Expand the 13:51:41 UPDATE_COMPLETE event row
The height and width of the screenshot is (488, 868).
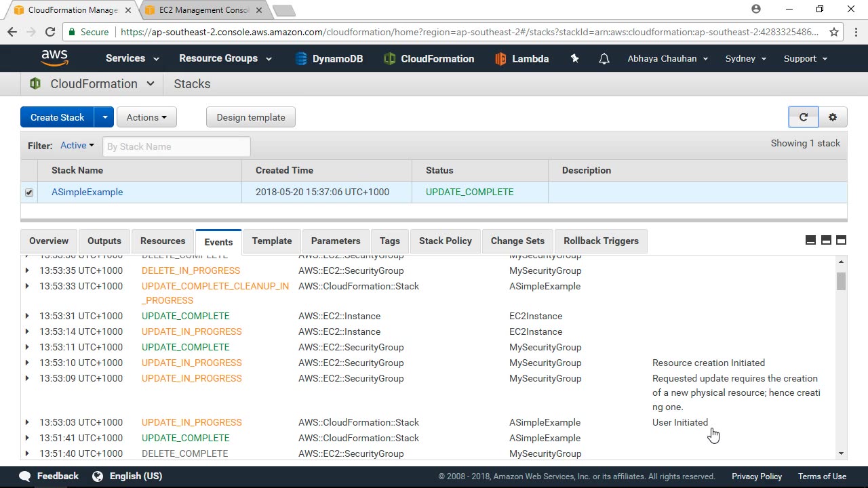(27, 438)
